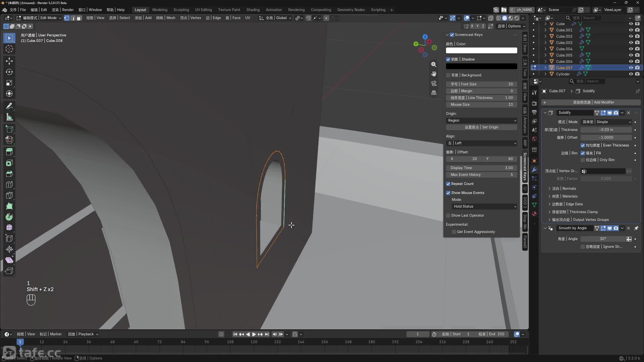Open the Hold Status mode dropdown

click(x=484, y=206)
